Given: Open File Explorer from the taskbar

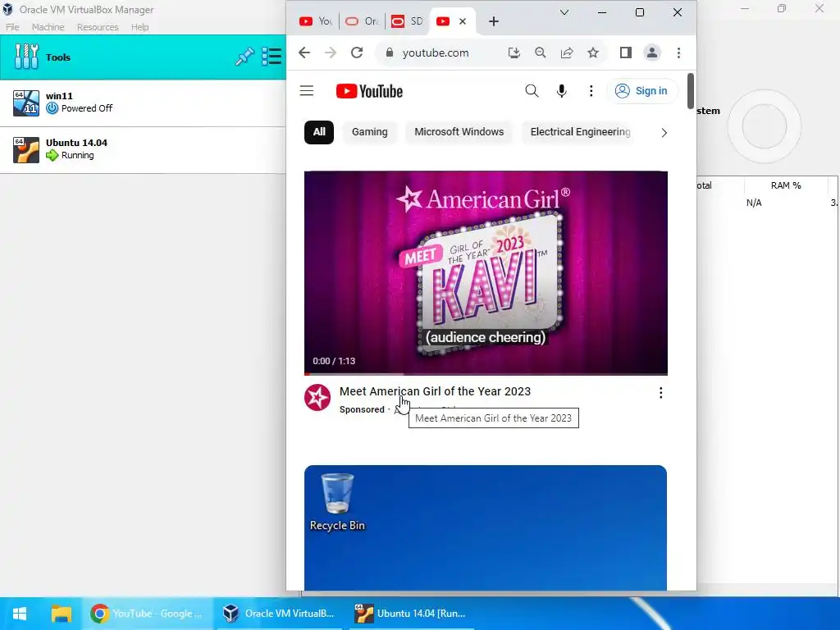Looking at the screenshot, I should [61, 614].
